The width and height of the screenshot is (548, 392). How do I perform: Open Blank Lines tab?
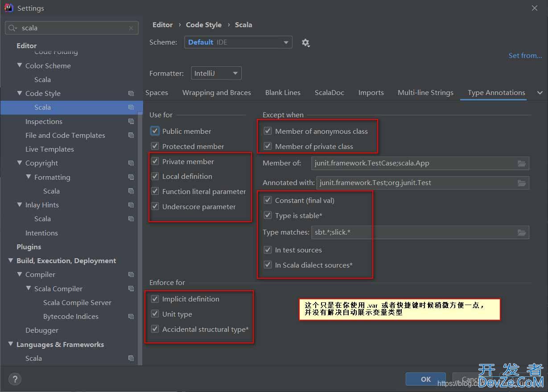(x=283, y=93)
